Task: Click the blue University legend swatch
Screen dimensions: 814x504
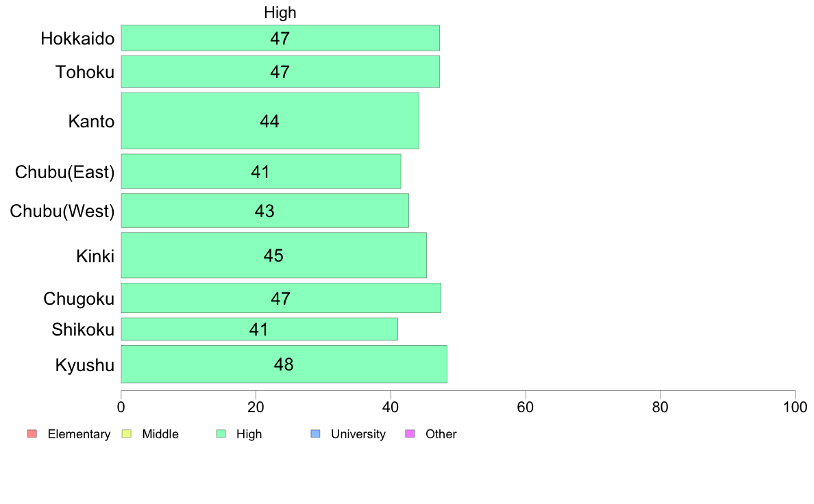Action: tap(315, 433)
